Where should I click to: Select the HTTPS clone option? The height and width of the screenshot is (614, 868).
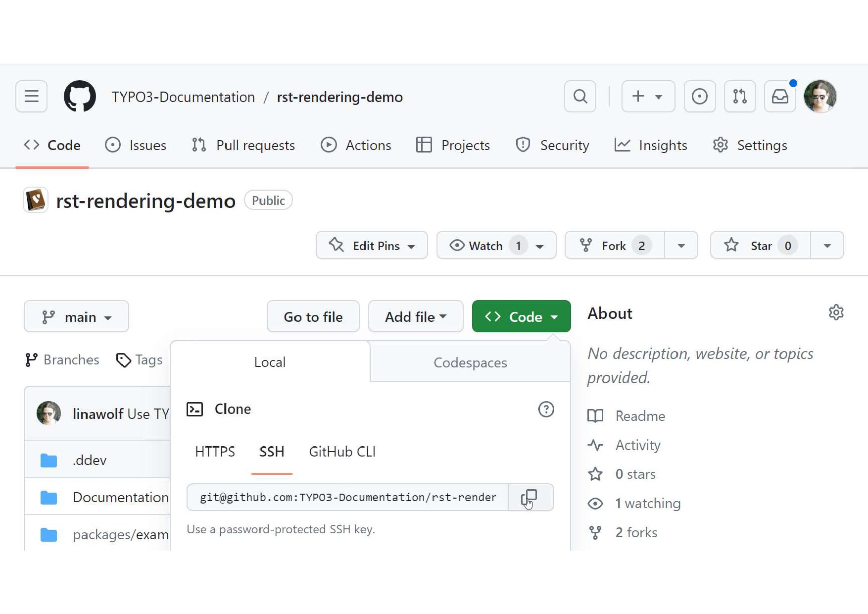click(215, 452)
